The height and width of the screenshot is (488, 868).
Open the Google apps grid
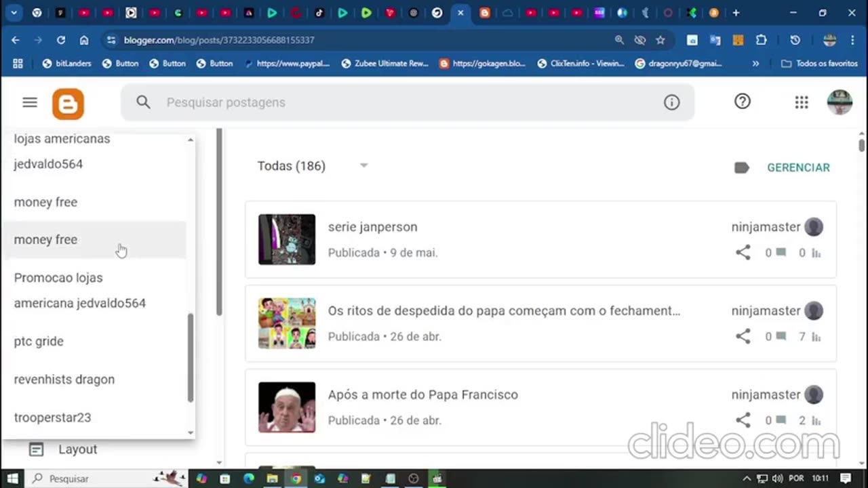click(802, 102)
